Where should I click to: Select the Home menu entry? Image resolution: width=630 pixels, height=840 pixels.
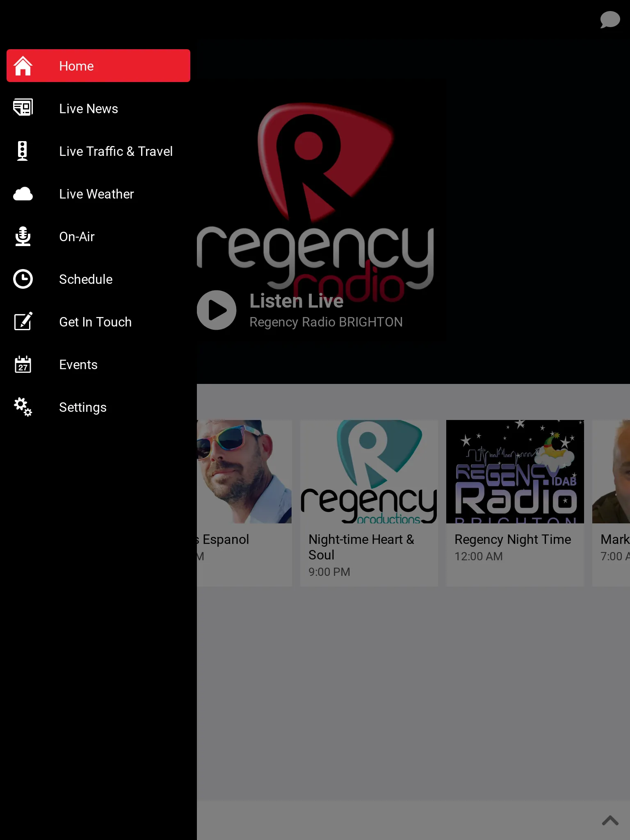tap(98, 66)
